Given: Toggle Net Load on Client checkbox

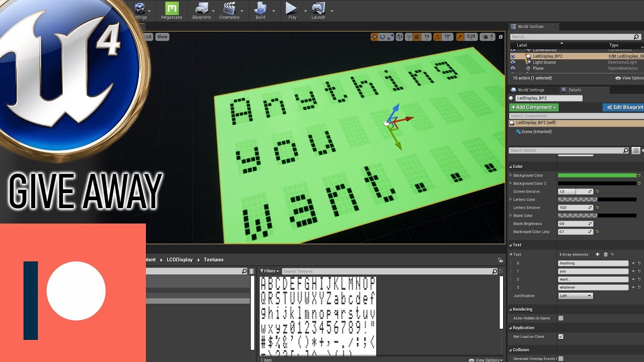Looking at the screenshot, I should tap(561, 336).
